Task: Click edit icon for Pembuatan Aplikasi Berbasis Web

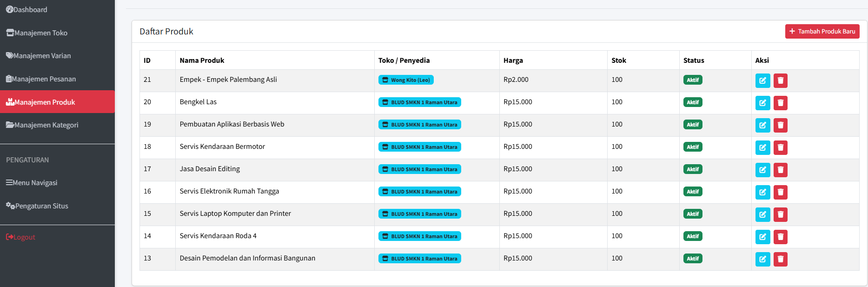Action: (762, 125)
